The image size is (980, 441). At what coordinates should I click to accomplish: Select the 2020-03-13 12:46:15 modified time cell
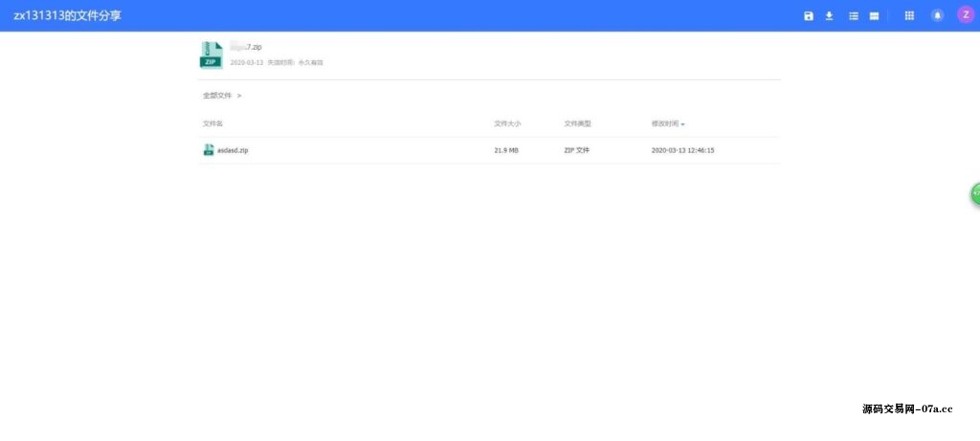point(682,150)
